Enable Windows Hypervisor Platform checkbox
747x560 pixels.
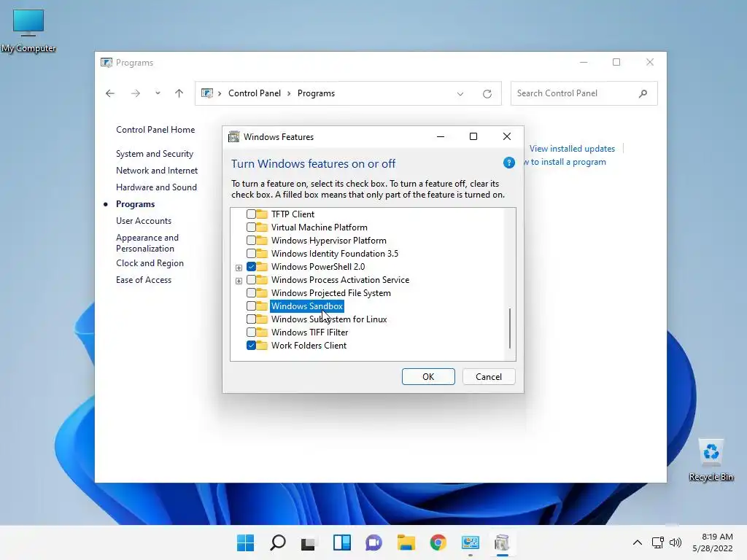[251, 241]
